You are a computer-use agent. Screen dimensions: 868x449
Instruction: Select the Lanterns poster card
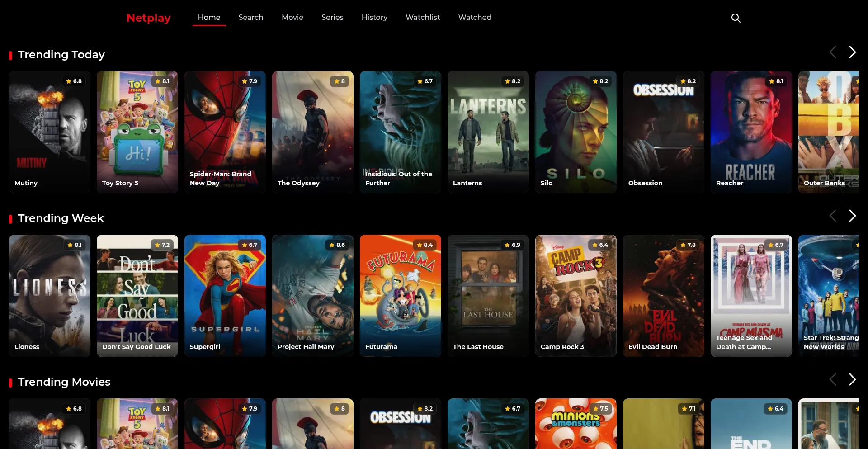[488, 132]
